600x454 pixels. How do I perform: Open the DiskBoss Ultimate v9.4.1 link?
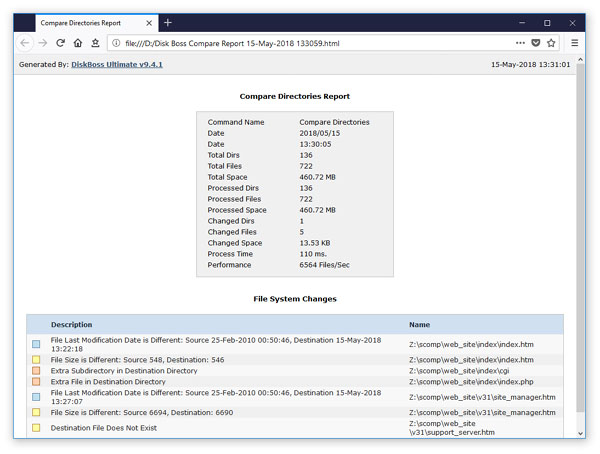coord(117,64)
